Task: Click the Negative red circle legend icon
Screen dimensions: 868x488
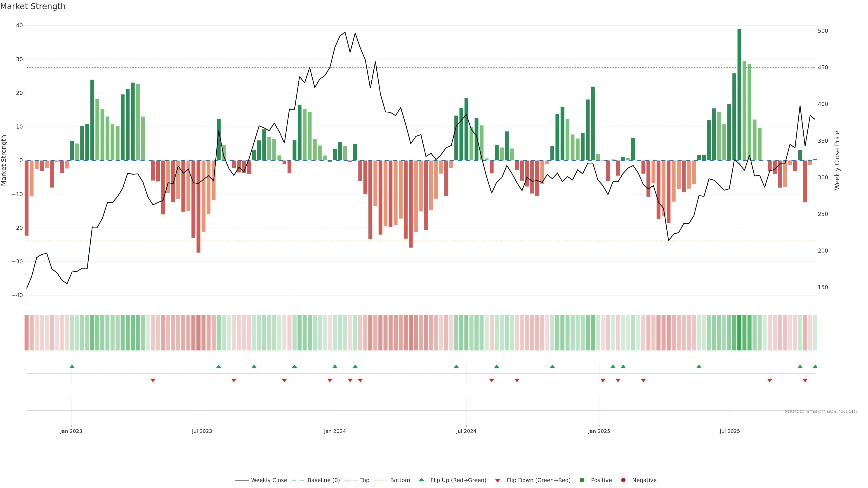Action: [x=623, y=480]
